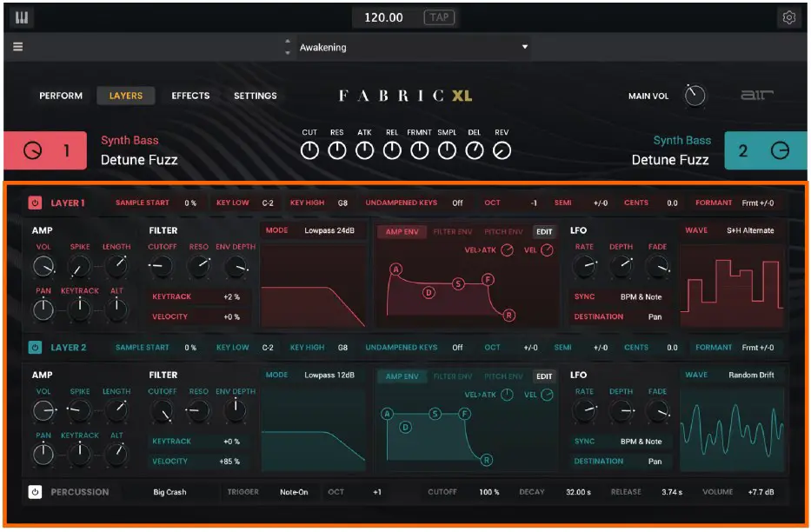Click Layer 2 UNDAMPENED KEYS Off value

(457, 348)
